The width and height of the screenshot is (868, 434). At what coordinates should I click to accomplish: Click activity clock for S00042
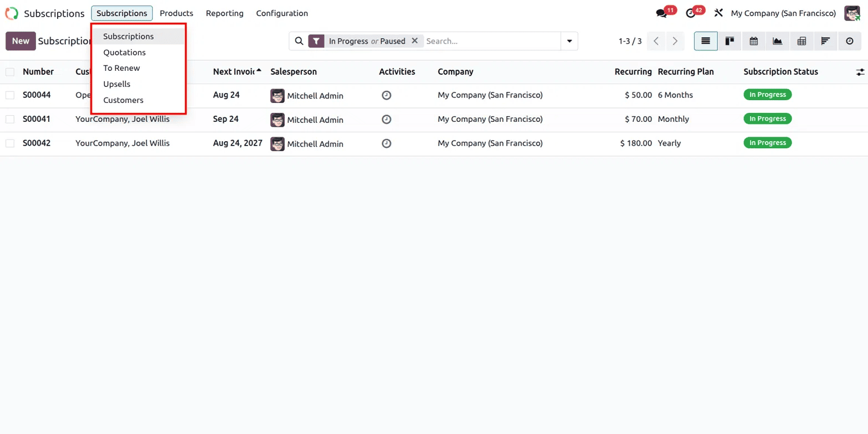tap(387, 143)
